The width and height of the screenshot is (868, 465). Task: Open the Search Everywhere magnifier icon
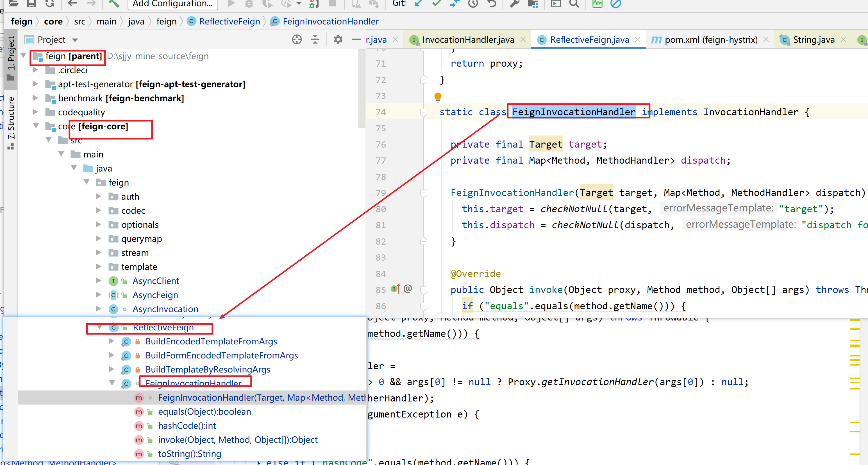pyautogui.click(x=574, y=3)
